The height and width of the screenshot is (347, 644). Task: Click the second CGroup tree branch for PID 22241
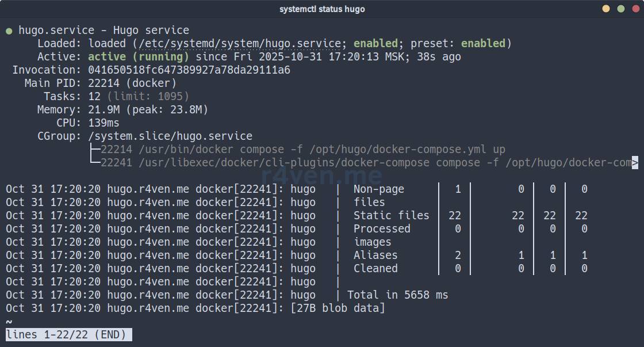(94, 163)
